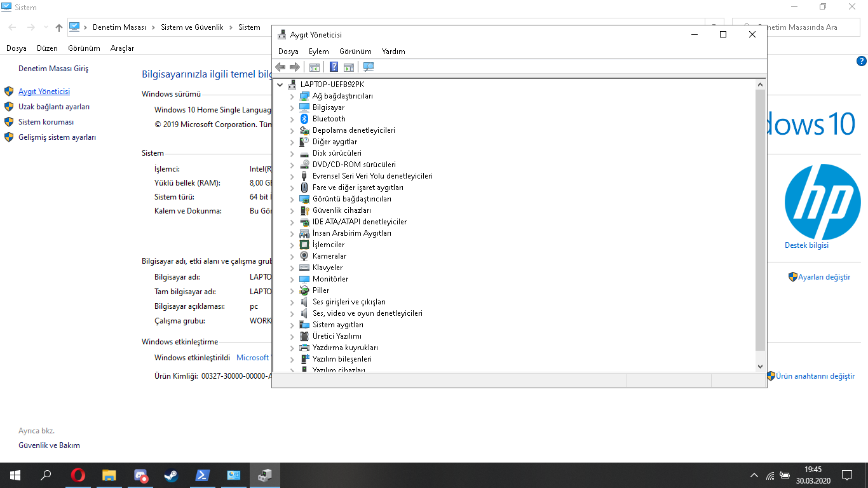Click the blue help icon in the Sistem window
The height and width of the screenshot is (488, 868).
pyautogui.click(x=862, y=61)
